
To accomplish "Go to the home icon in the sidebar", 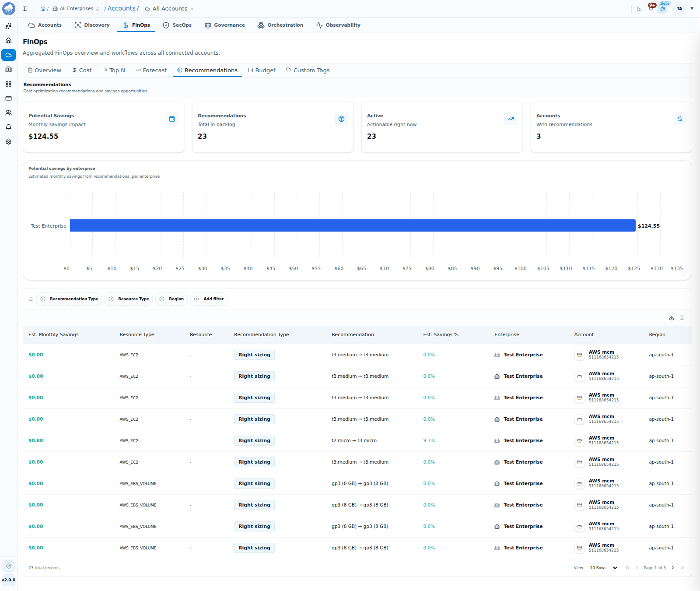I will pyautogui.click(x=8, y=41).
